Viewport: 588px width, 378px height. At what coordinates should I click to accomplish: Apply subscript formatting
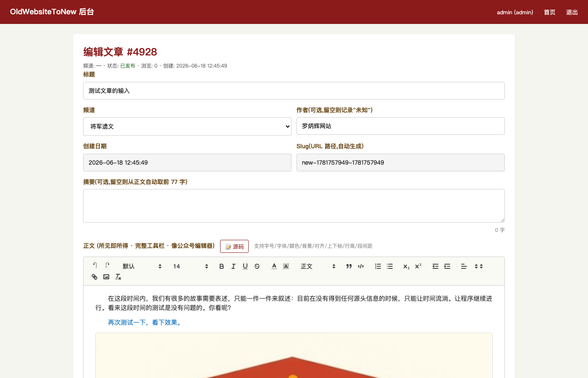coord(407,266)
